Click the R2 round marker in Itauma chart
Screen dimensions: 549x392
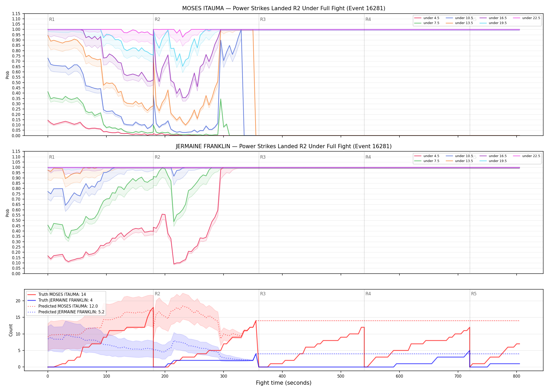[x=157, y=19]
